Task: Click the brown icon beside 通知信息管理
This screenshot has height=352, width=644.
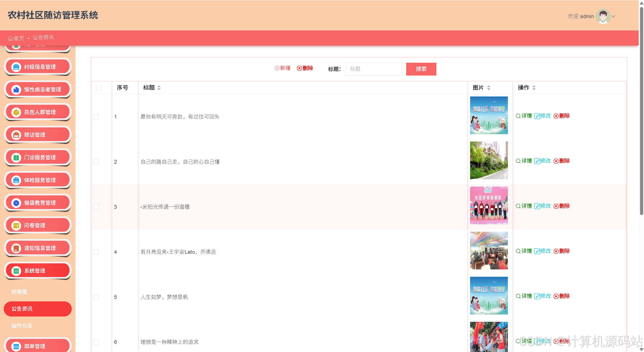Action: 16,248
